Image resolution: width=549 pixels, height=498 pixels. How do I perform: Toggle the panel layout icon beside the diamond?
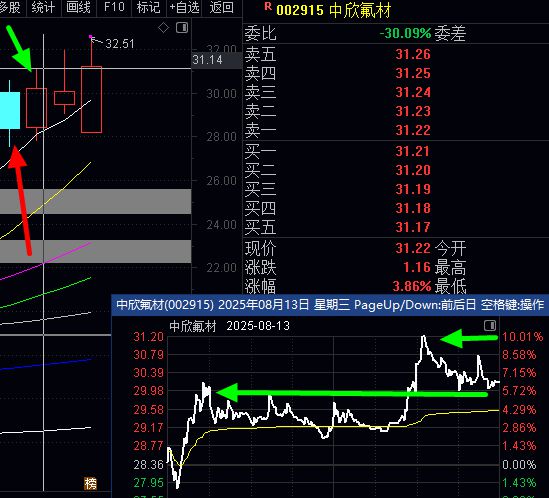point(182,28)
